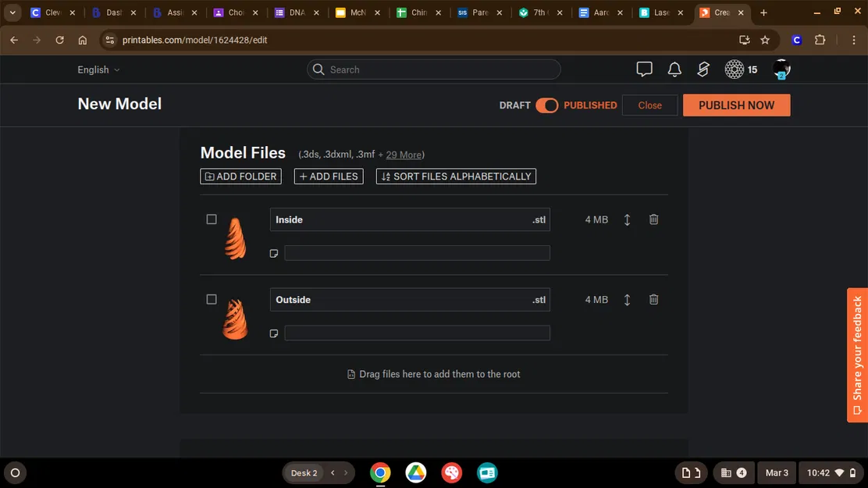Click SORT FILES ALPHABETICALLY button
The width and height of the screenshot is (868, 488).
456,176
